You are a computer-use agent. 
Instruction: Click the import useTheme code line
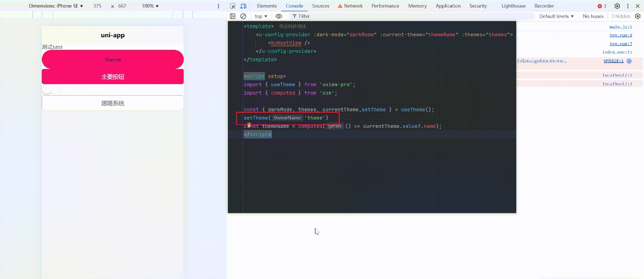click(x=299, y=85)
